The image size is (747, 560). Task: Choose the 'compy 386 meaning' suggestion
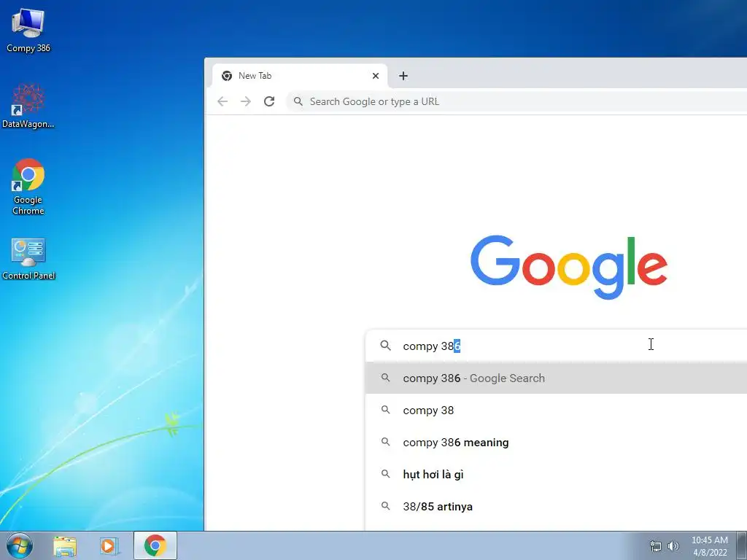click(x=556, y=443)
